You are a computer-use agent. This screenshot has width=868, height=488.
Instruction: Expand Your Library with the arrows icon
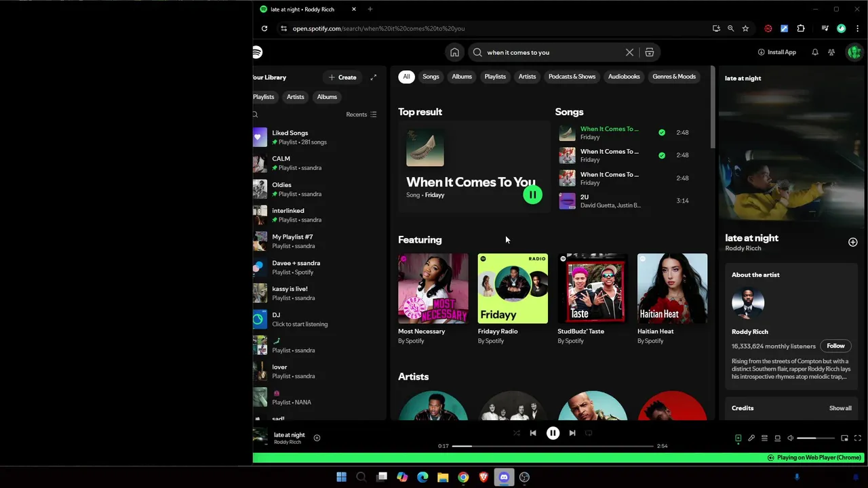coord(373,77)
